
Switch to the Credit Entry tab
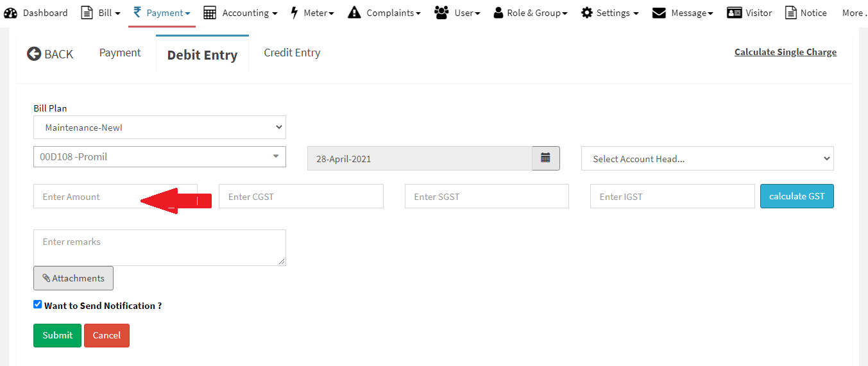click(x=292, y=53)
